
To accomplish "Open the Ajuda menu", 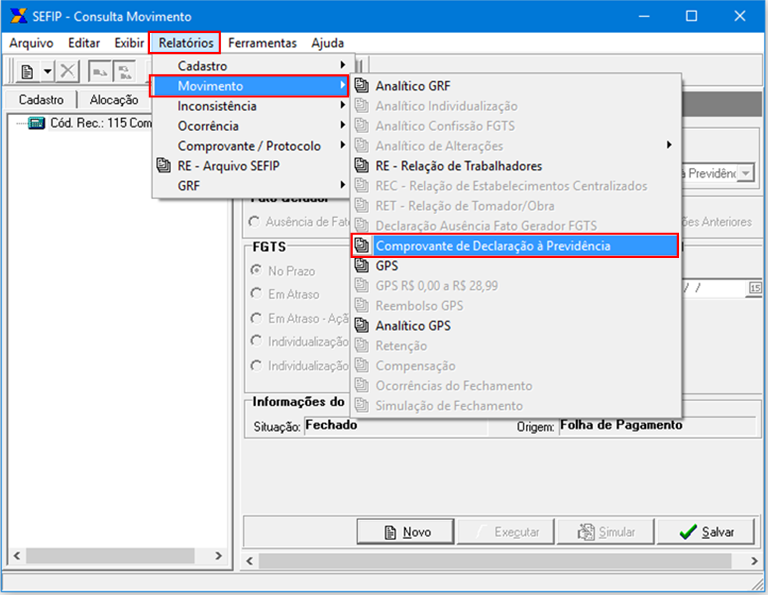I will pyautogui.click(x=327, y=43).
